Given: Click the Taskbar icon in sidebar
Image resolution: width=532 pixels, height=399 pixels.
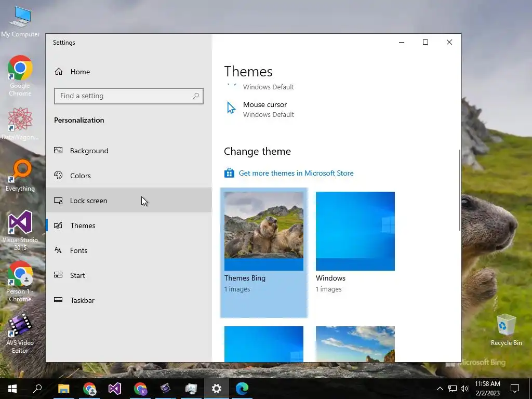Looking at the screenshot, I should 58,300.
